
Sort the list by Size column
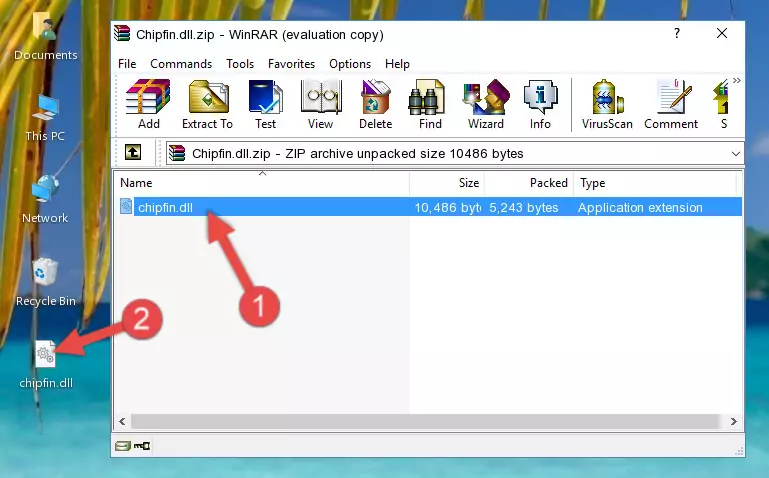point(447,183)
